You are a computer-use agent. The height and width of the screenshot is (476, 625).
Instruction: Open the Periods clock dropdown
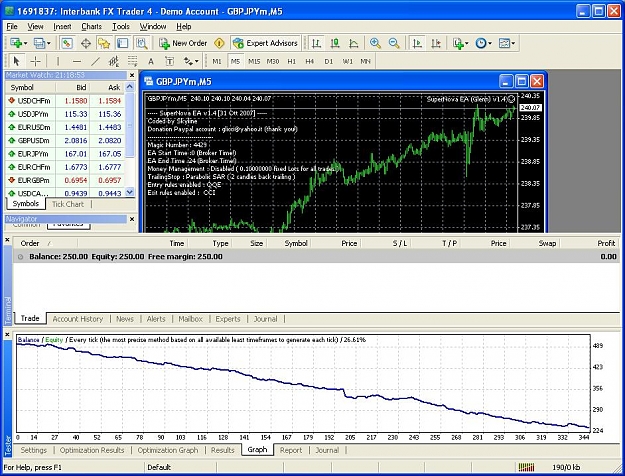[483, 43]
